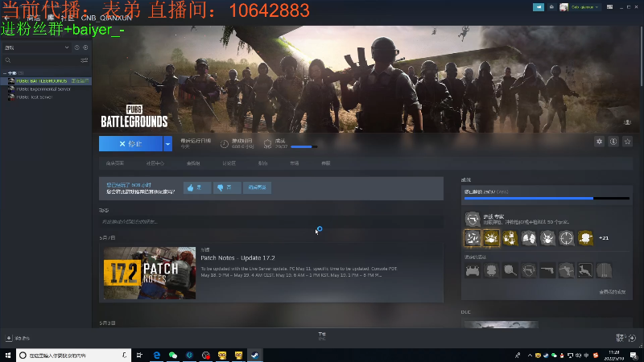Viewport: 644px width, 362px height.
Task: Click the Steam taskbar icon
Action: click(254, 355)
